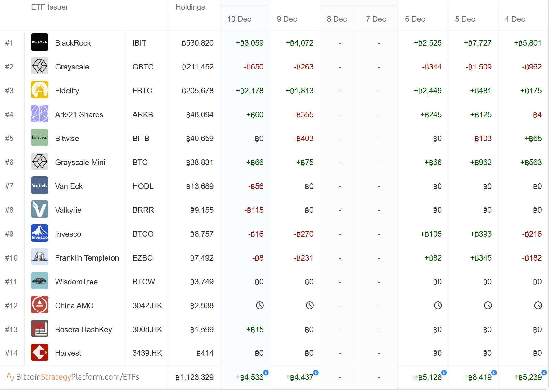Viewport: 549px width, 392px height.
Task: Click the Valkyrie V logo
Action: (x=40, y=209)
